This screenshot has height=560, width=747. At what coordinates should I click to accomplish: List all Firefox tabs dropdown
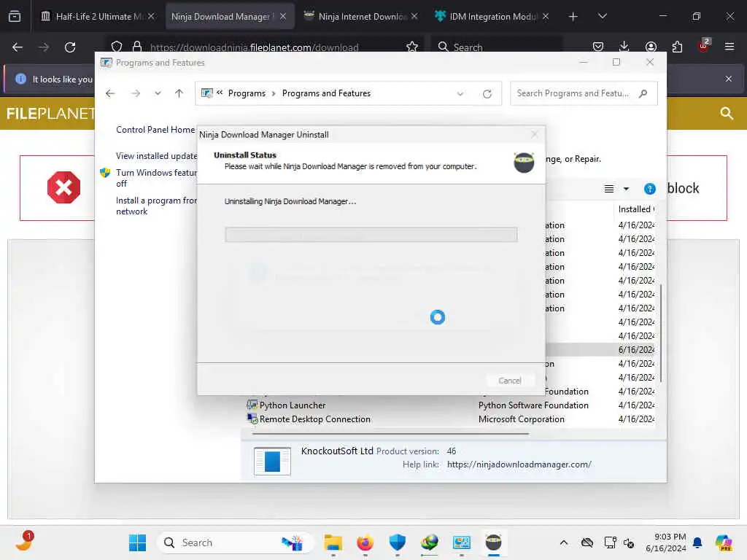coord(602,16)
